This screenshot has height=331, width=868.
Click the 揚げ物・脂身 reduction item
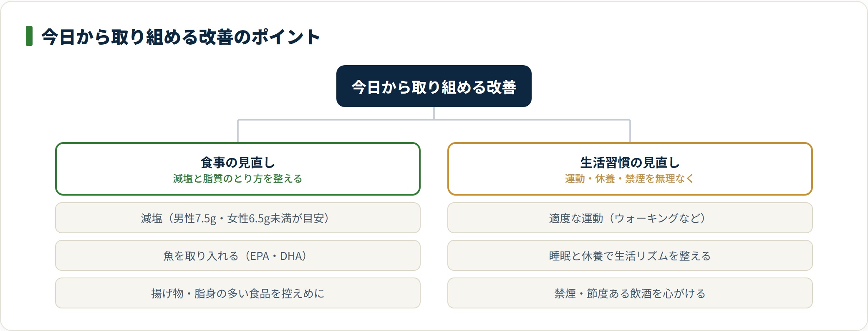point(238,293)
